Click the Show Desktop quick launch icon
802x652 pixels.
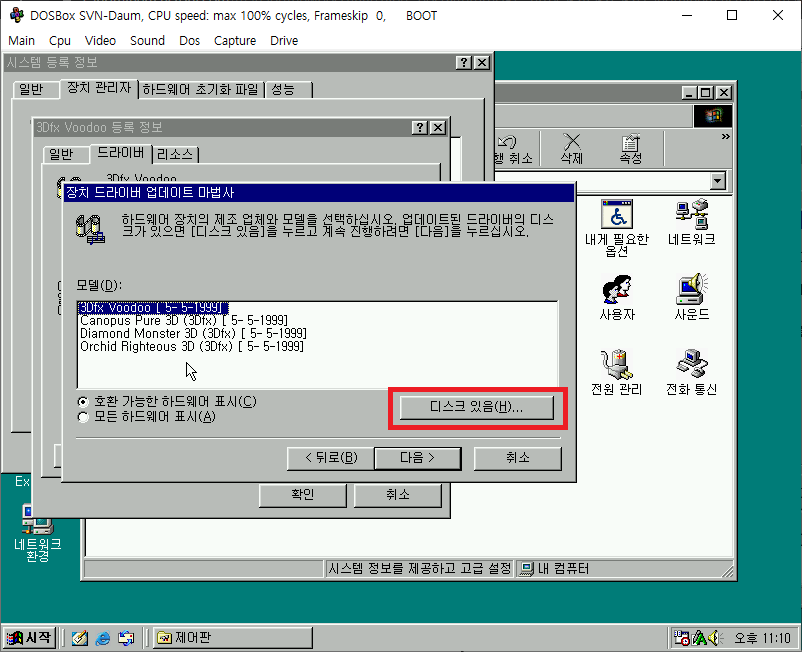coord(80,638)
